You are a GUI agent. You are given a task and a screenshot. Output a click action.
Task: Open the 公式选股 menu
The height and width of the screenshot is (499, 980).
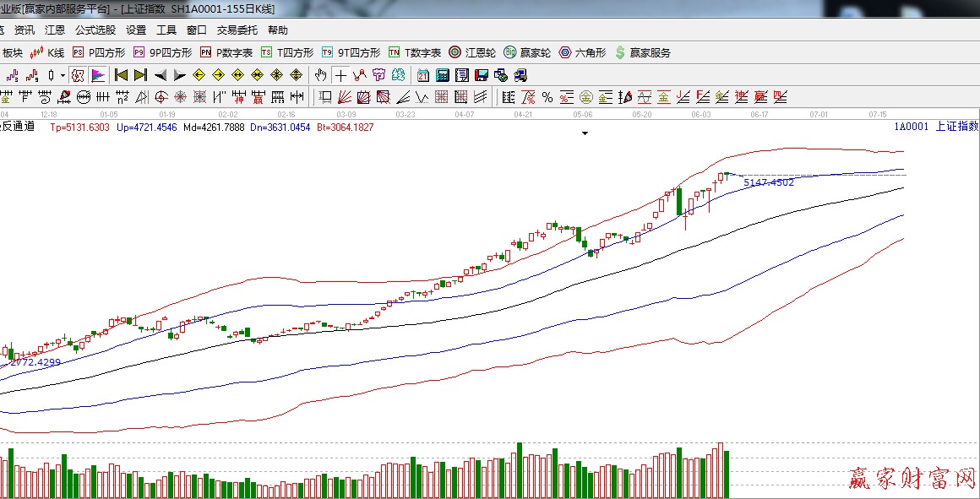[x=95, y=30]
